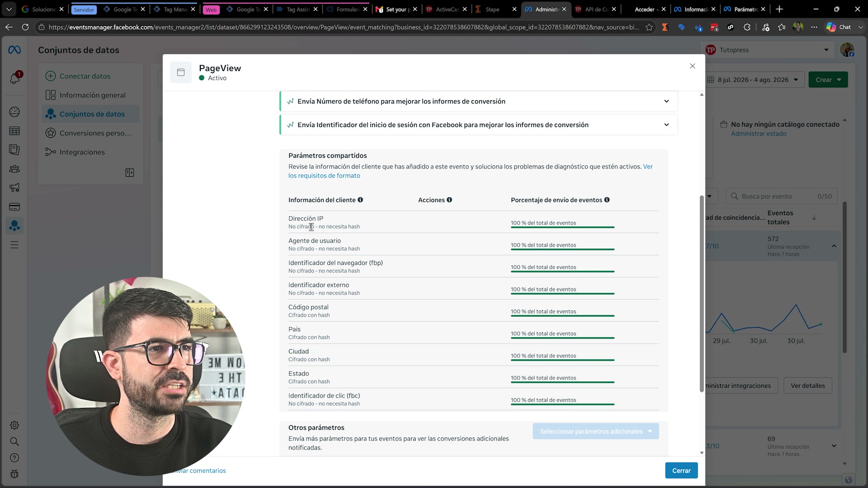Expand Envía Número de teléfono recommendation
Screen dimensions: 868x488
[x=479, y=101]
